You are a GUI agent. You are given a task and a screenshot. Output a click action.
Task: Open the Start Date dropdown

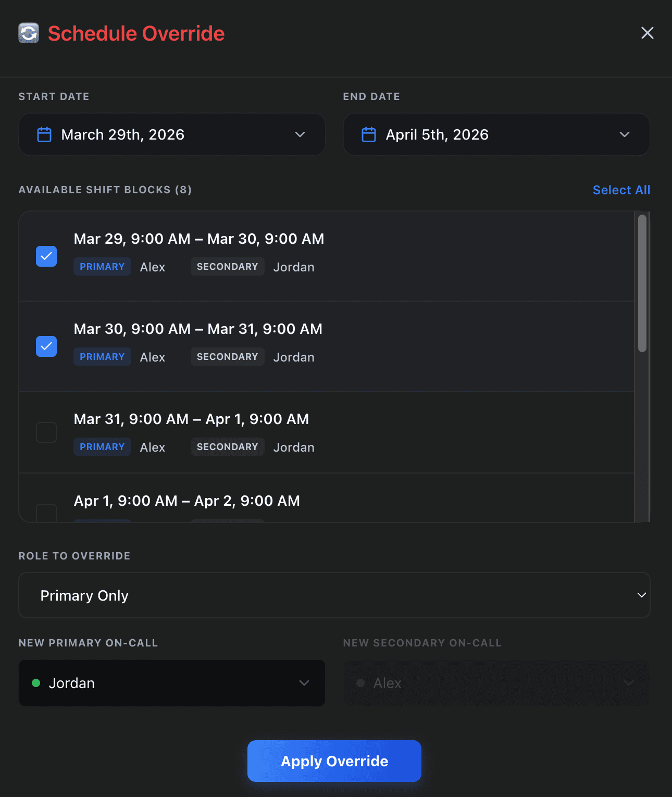click(301, 134)
